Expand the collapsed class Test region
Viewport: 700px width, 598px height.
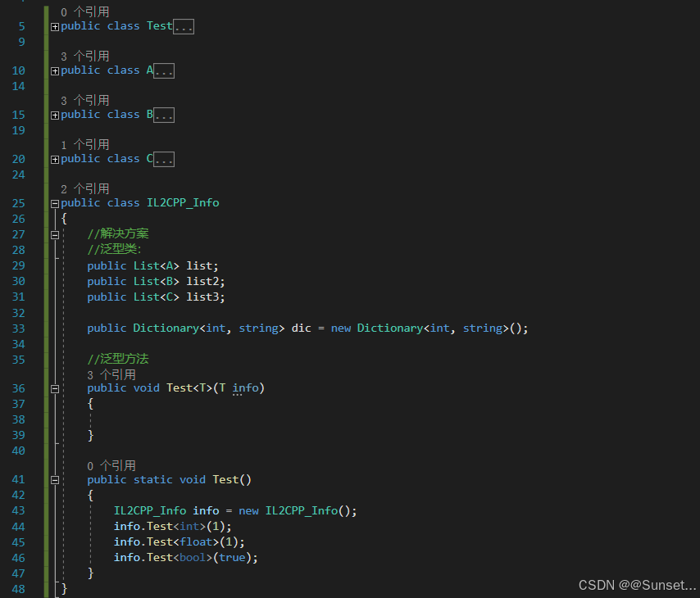pyautogui.click(x=55, y=27)
